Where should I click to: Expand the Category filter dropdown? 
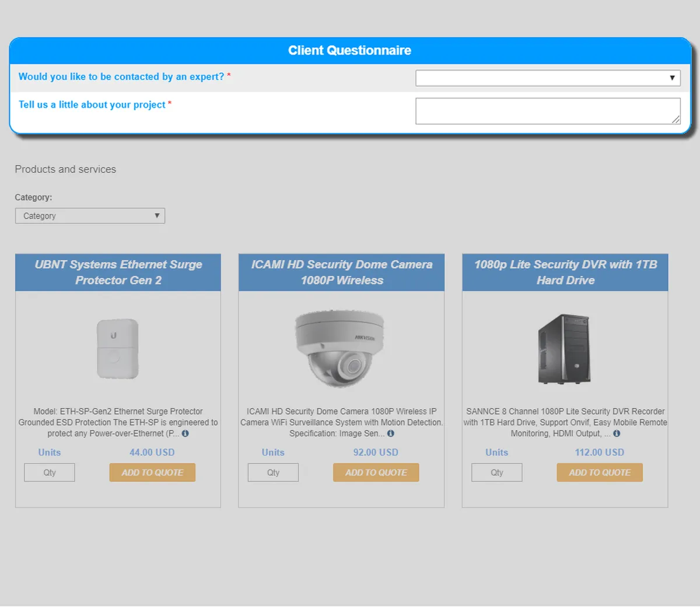click(x=90, y=216)
